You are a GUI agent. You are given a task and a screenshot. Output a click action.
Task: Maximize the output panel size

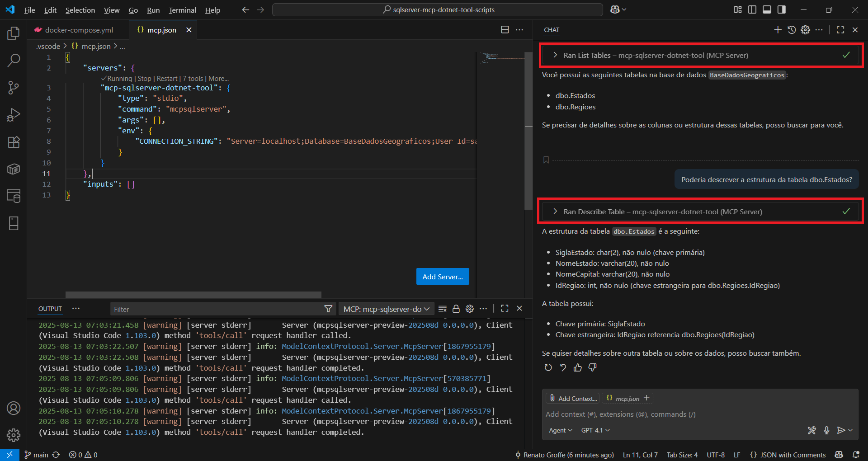[505, 308]
